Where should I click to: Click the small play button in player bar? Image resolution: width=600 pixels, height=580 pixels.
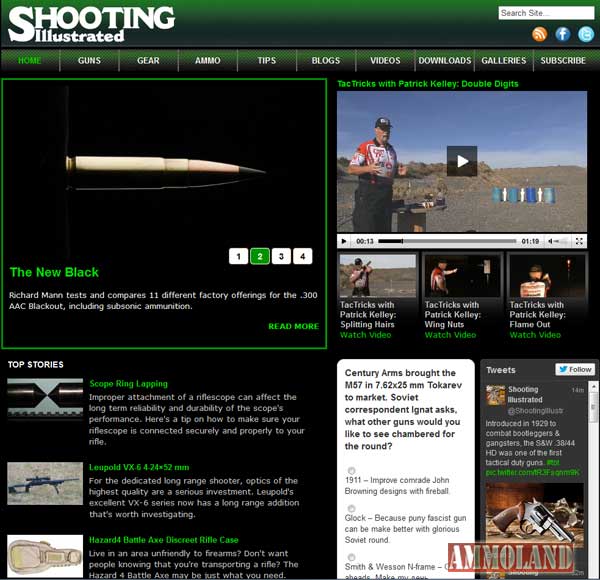(x=344, y=241)
